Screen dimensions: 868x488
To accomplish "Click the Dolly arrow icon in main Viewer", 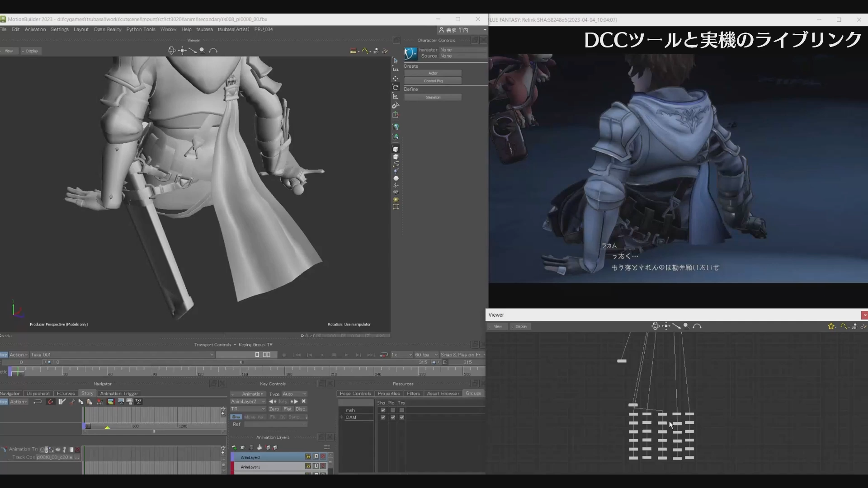I will pyautogui.click(x=193, y=51).
